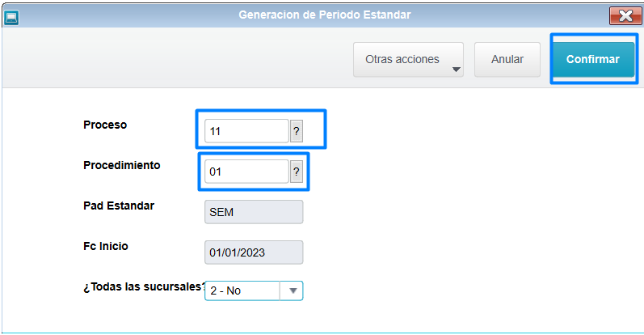This screenshot has height=335, width=644.
Task: Click the Pad Estandar label
Action: (119, 206)
